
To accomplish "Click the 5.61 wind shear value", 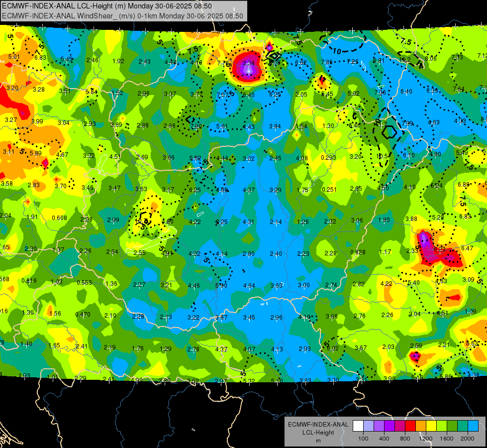I will point(222,126).
